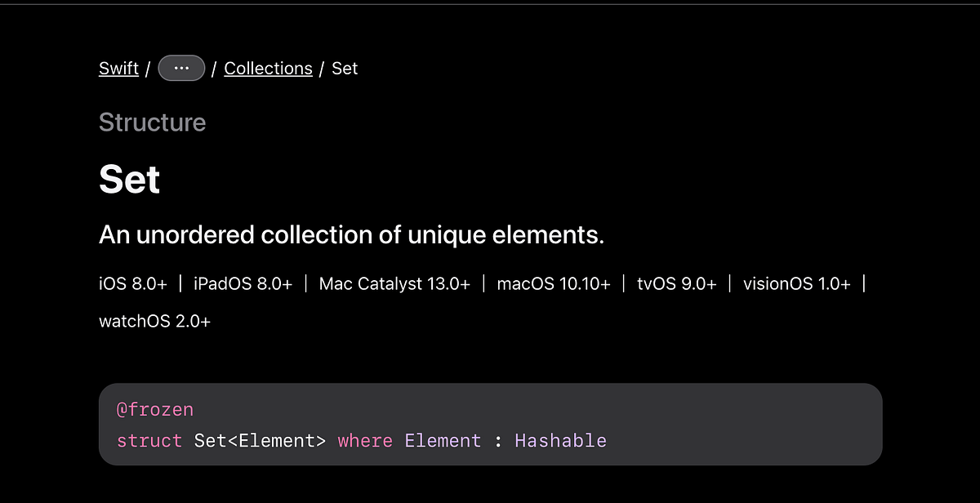Screen dimensions: 980x503
Task: Select the Set breadcrumb entry
Action: (x=345, y=69)
